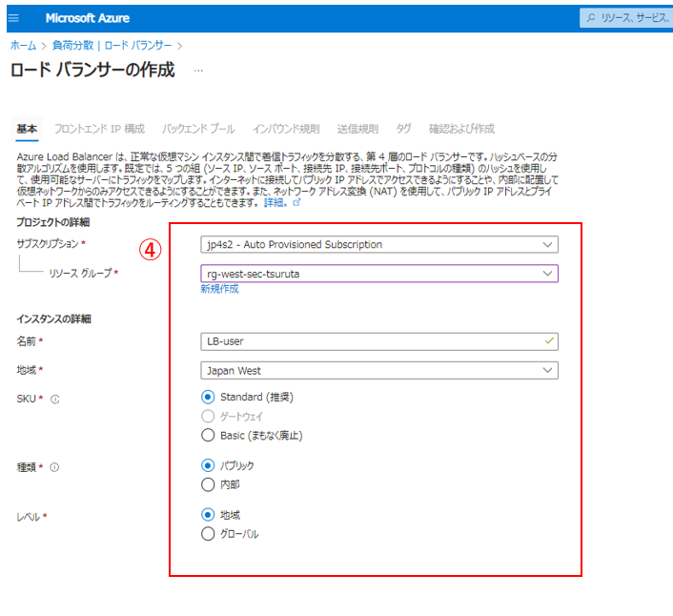Select ゲートウェイ SKU radio button
This screenshot has height=616, width=673.
(208, 416)
